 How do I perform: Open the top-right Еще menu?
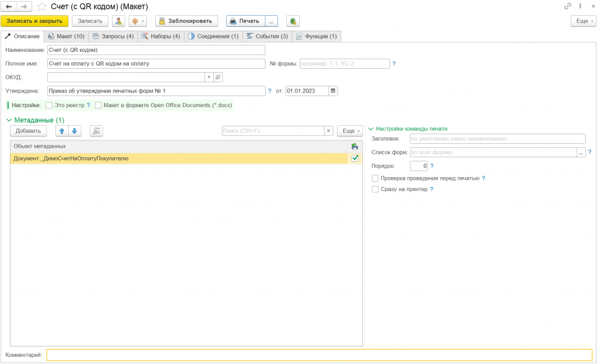tap(583, 21)
